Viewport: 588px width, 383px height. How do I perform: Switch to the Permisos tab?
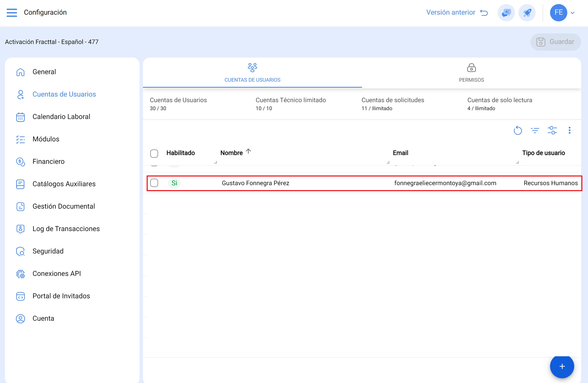(x=471, y=73)
